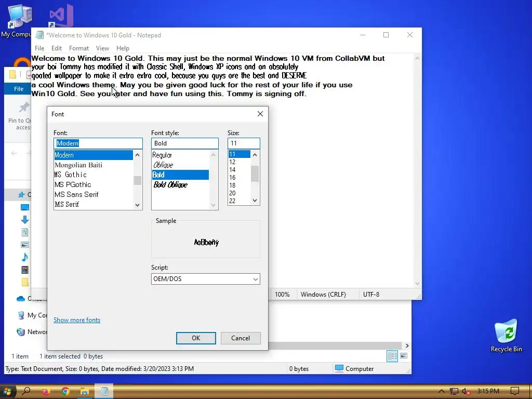
Task: Open Videos filmstrip item in Explorer sidebar
Action: pos(25,270)
